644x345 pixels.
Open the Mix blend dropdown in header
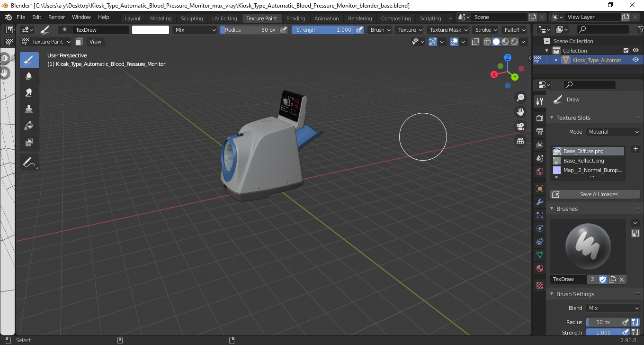click(195, 30)
